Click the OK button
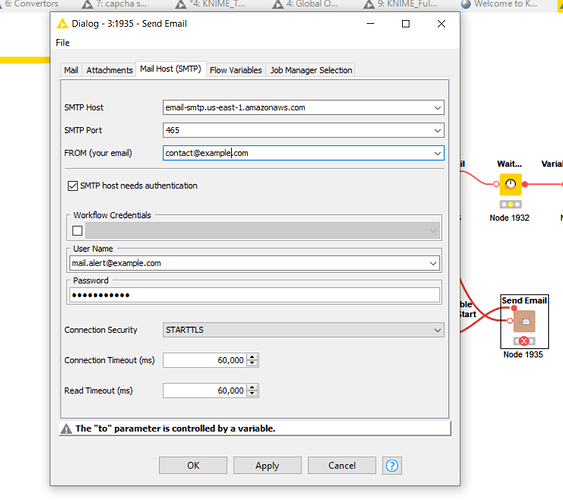The width and height of the screenshot is (563, 500). pos(193,466)
